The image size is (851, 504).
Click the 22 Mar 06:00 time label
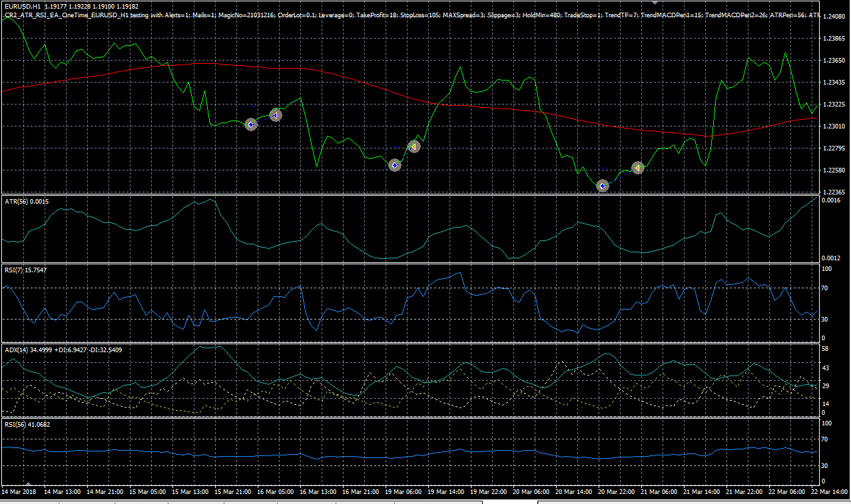tap(787, 491)
